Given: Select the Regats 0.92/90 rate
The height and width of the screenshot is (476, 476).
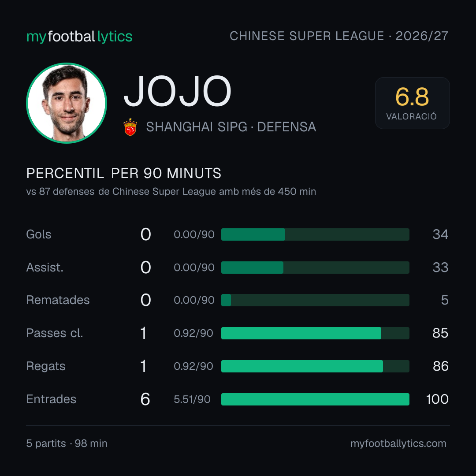Looking at the screenshot, I should [193, 366].
